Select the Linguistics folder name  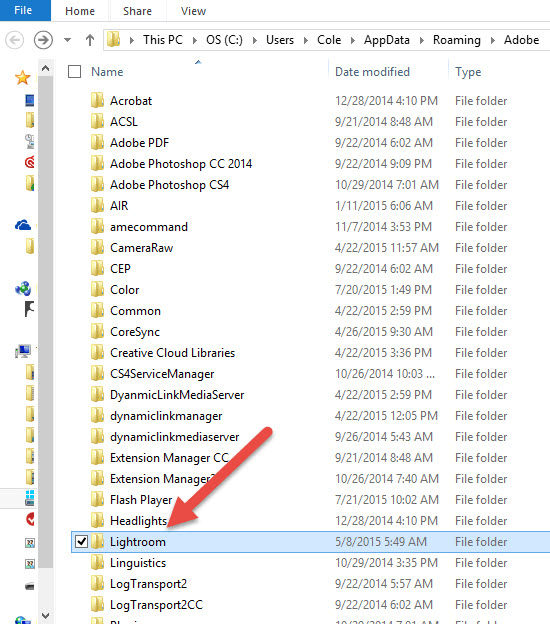(138, 563)
